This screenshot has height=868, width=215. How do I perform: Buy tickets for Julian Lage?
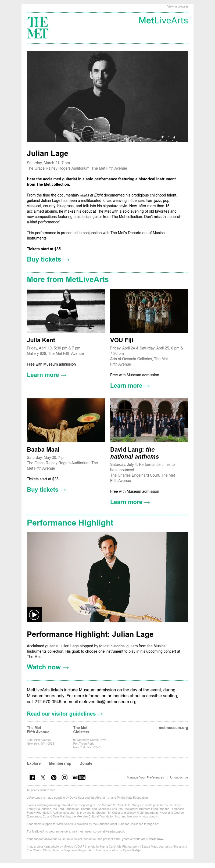pyautogui.click(x=48, y=259)
